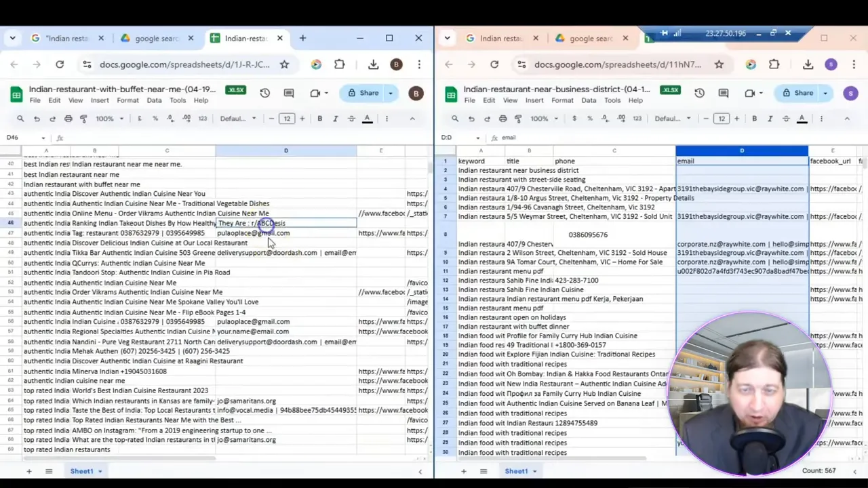Toggle bold in right window toolbar
This screenshot has width=868, height=488.
click(754, 119)
